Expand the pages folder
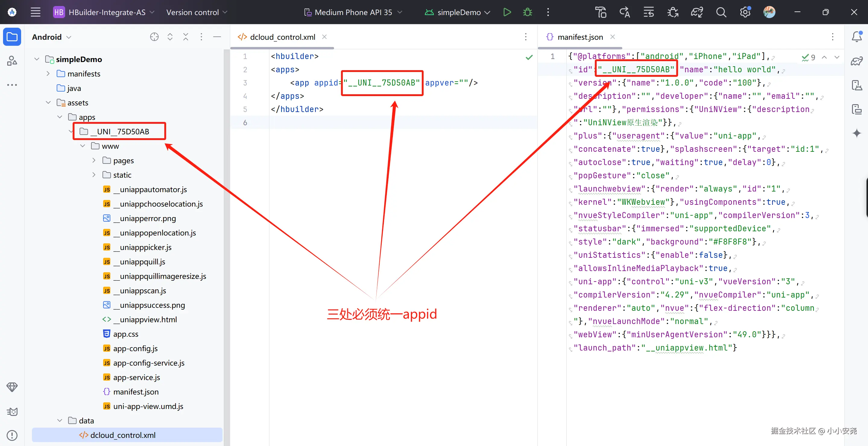 94,160
